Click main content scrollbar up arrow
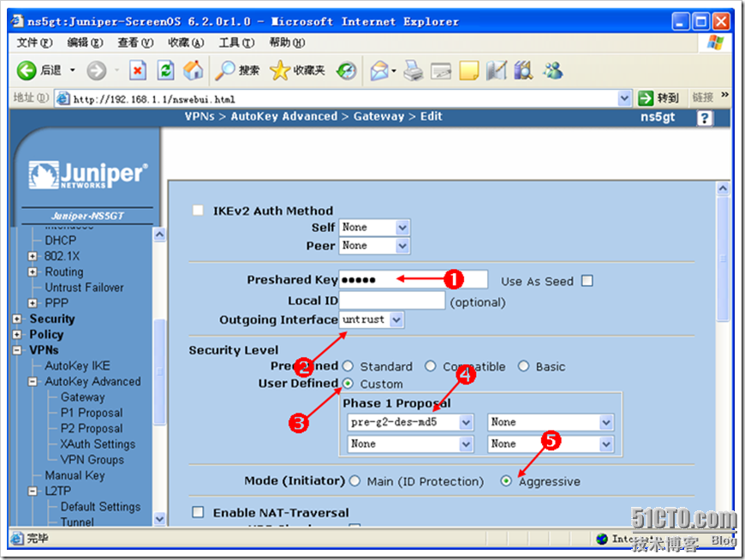This screenshot has height=560, width=745. click(723, 188)
